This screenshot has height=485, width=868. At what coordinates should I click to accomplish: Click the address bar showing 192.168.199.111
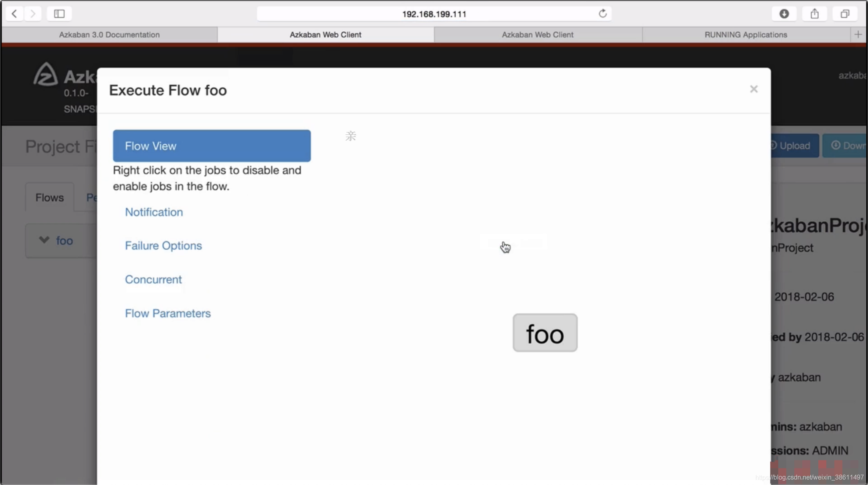click(x=434, y=14)
